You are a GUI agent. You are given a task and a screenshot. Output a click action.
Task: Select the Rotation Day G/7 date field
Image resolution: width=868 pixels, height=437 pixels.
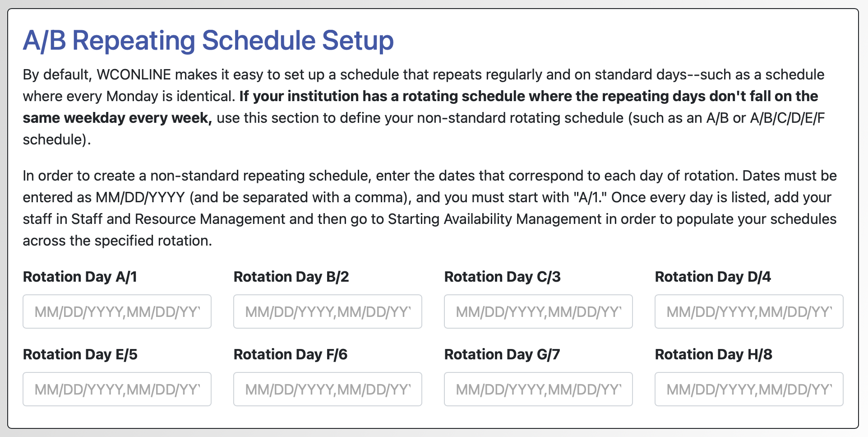pos(538,389)
